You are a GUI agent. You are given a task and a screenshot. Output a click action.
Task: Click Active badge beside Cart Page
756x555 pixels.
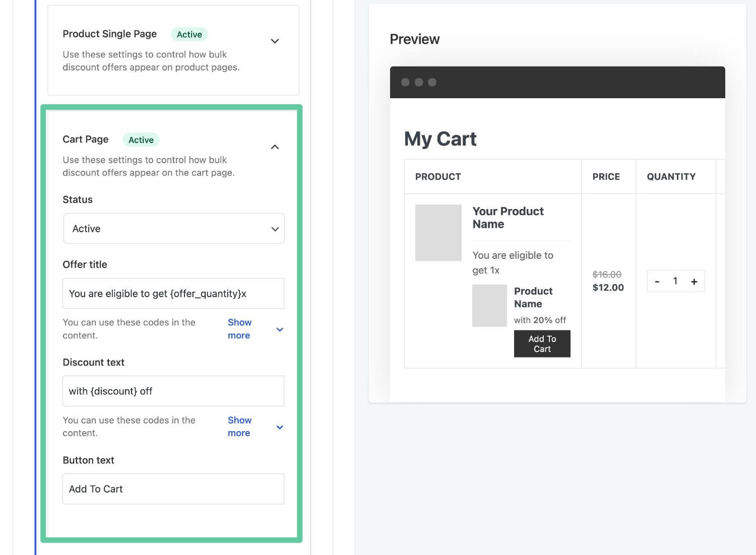click(x=141, y=140)
